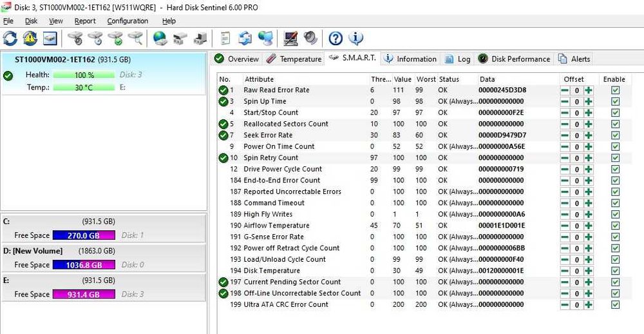Image resolution: width=644 pixels, height=334 pixels.
Task: Switch to the Information tab
Action: [x=410, y=59]
